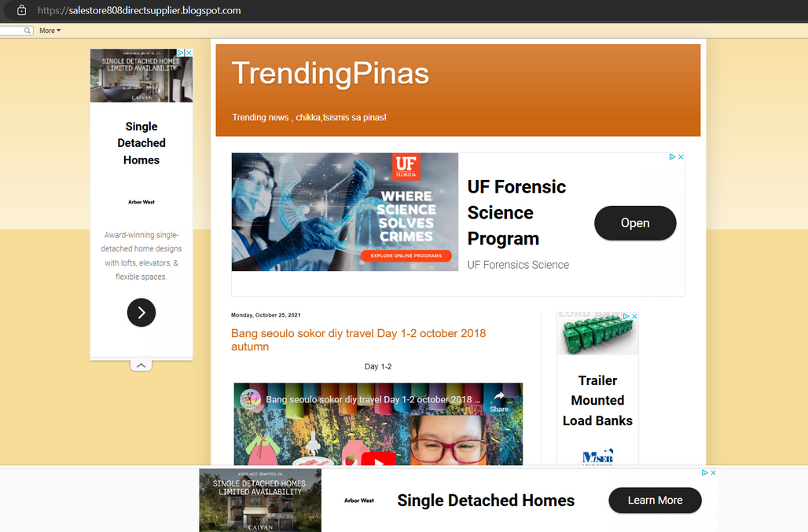The height and width of the screenshot is (532, 808).
Task: Click AdChoices icon on left sidebar ad
Action: pos(180,53)
